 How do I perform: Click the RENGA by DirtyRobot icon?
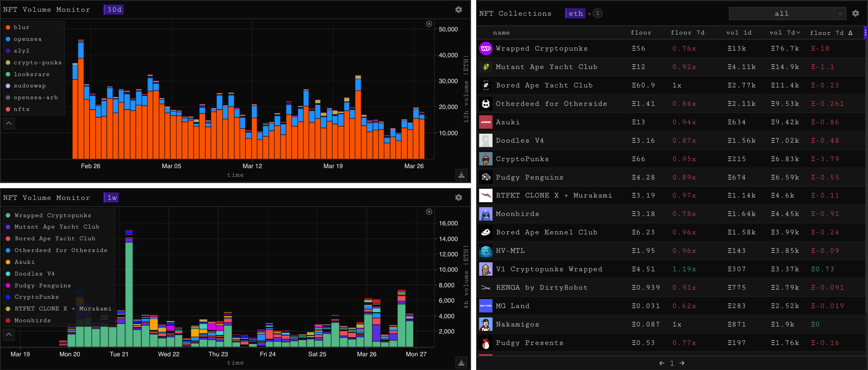click(486, 288)
